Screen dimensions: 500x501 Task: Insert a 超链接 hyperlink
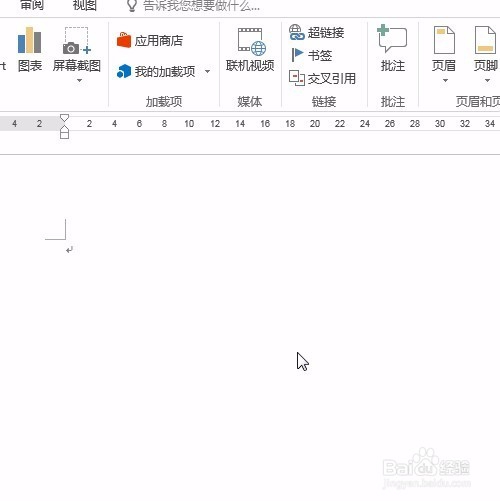[x=316, y=33]
